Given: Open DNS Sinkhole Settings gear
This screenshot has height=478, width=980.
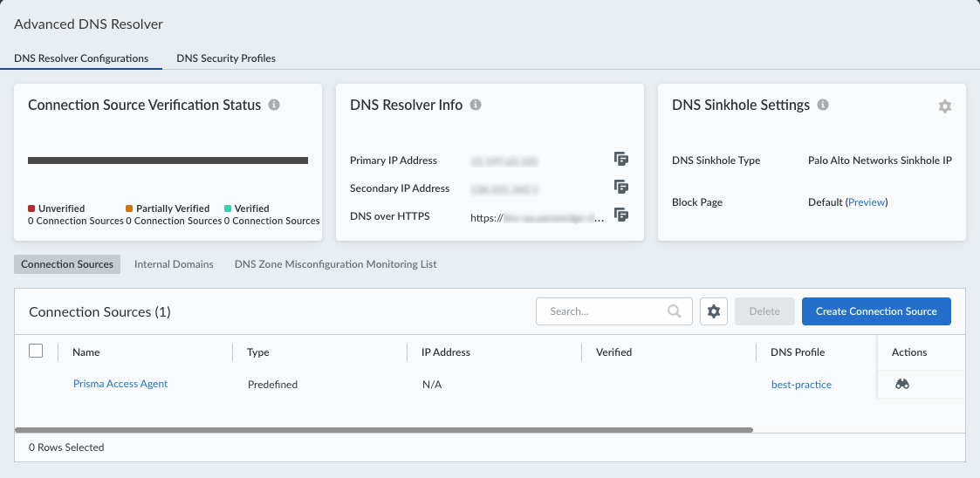Looking at the screenshot, I should (x=944, y=106).
